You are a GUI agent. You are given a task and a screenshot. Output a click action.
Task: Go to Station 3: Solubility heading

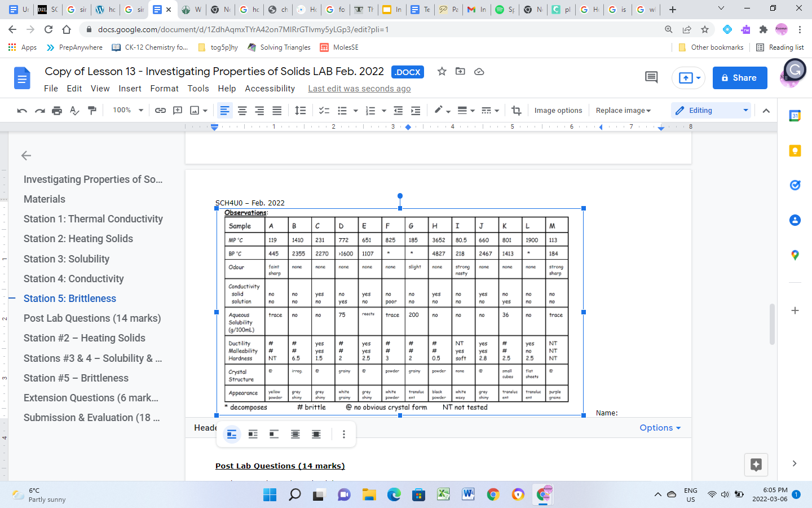tap(67, 259)
